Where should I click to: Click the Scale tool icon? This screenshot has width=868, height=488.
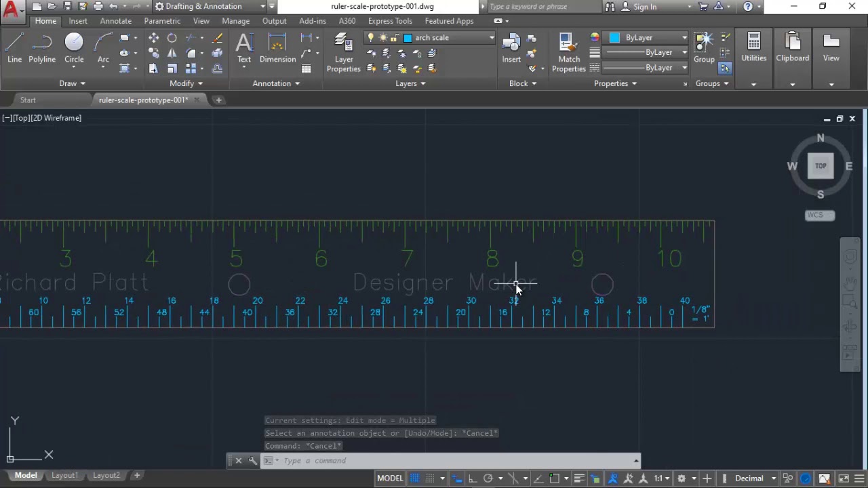pos(172,68)
